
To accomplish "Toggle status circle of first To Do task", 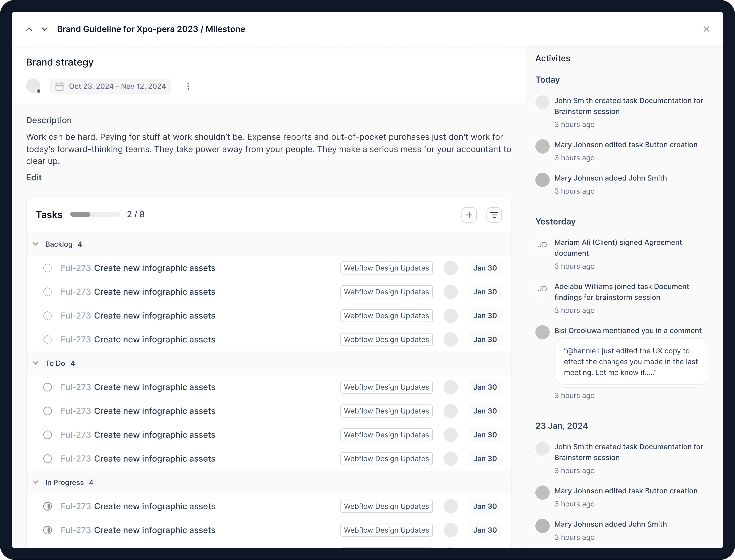I will point(48,387).
